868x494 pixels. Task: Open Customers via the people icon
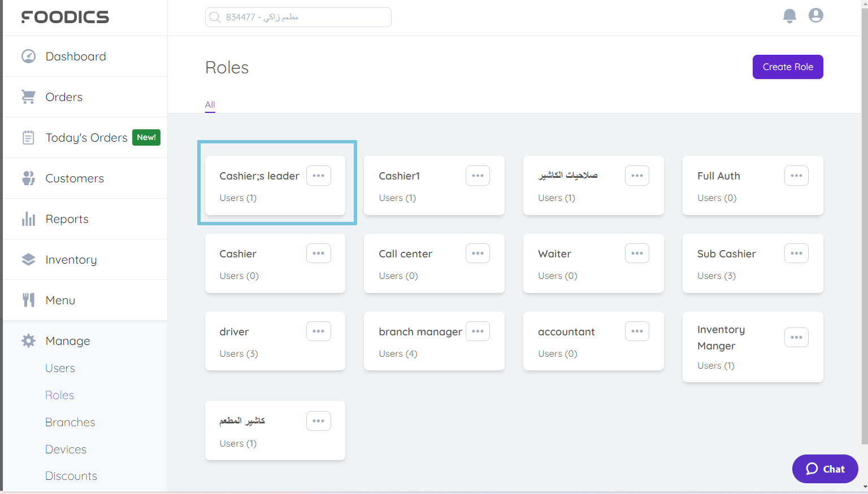[x=28, y=178]
